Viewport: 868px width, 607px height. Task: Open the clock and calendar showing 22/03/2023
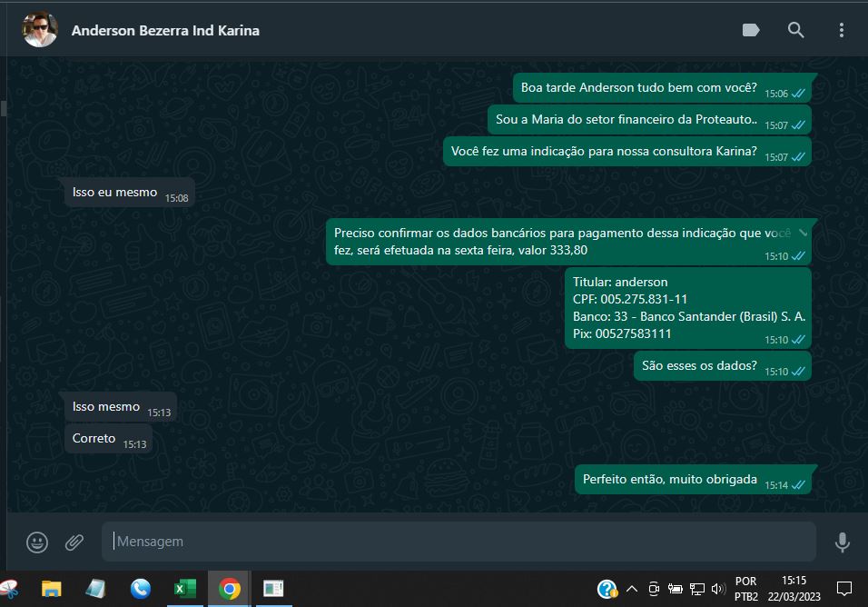pos(794,589)
